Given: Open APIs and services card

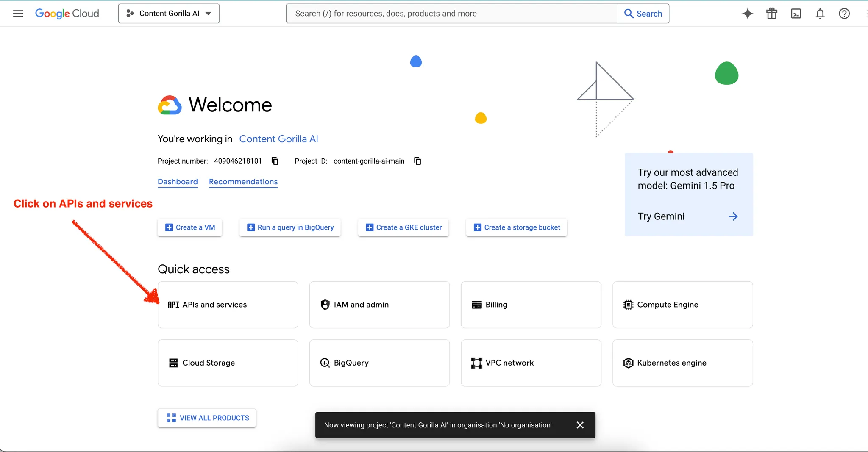Looking at the screenshot, I should point(228,305).
